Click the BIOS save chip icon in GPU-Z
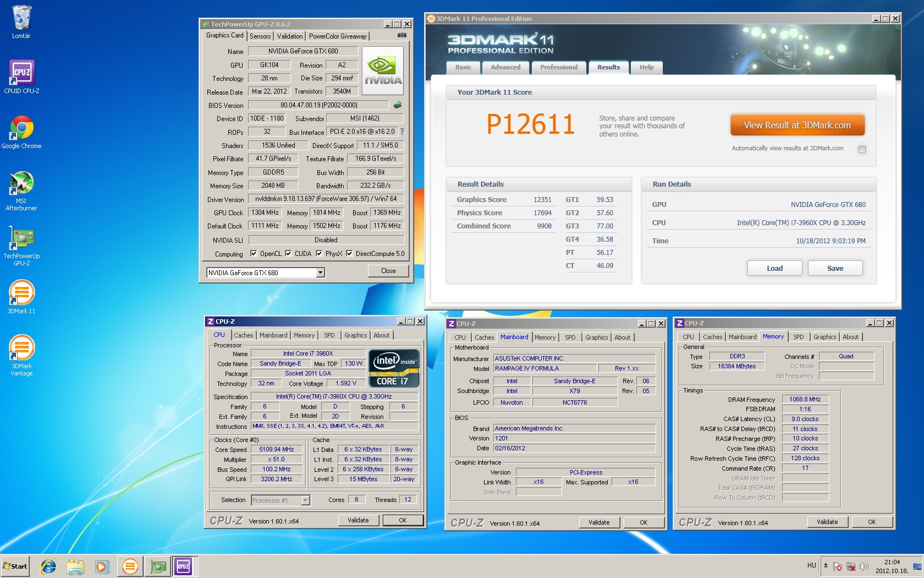 point(398,105)
